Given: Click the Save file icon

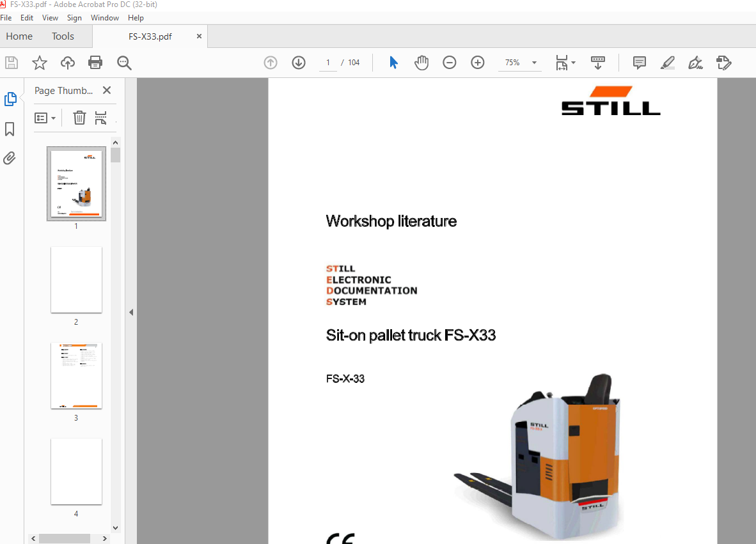Looking at the screenshot, I should point(12,63).
